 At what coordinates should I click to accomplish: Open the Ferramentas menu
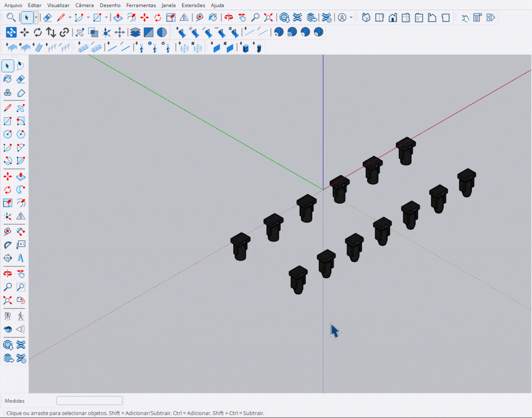click(x=141, y=5)
